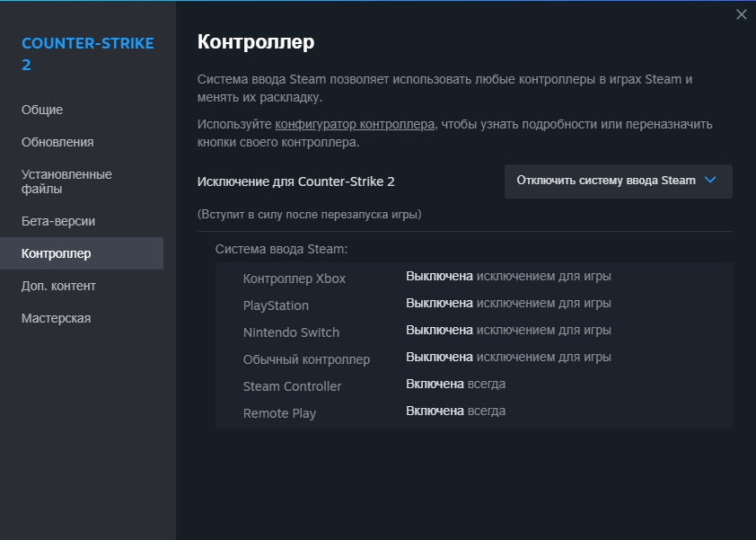
Task: Click the 'Система ввода Steam:' heading
Action: click(281, 248)
